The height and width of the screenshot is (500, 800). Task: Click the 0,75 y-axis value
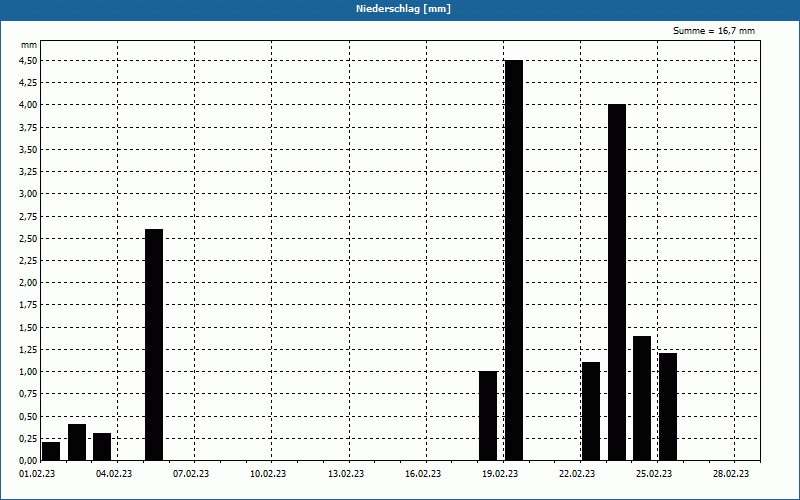[28, 394]
